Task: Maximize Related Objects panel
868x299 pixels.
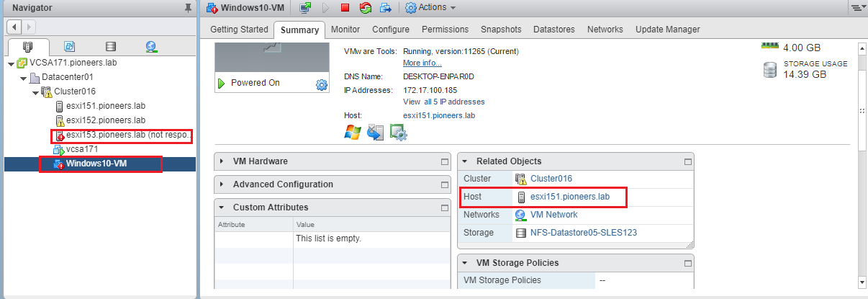Action: [x=688, y=161]
